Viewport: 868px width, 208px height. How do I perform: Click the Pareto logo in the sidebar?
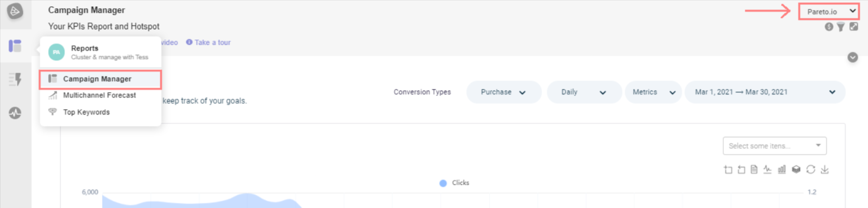(15, 11)
